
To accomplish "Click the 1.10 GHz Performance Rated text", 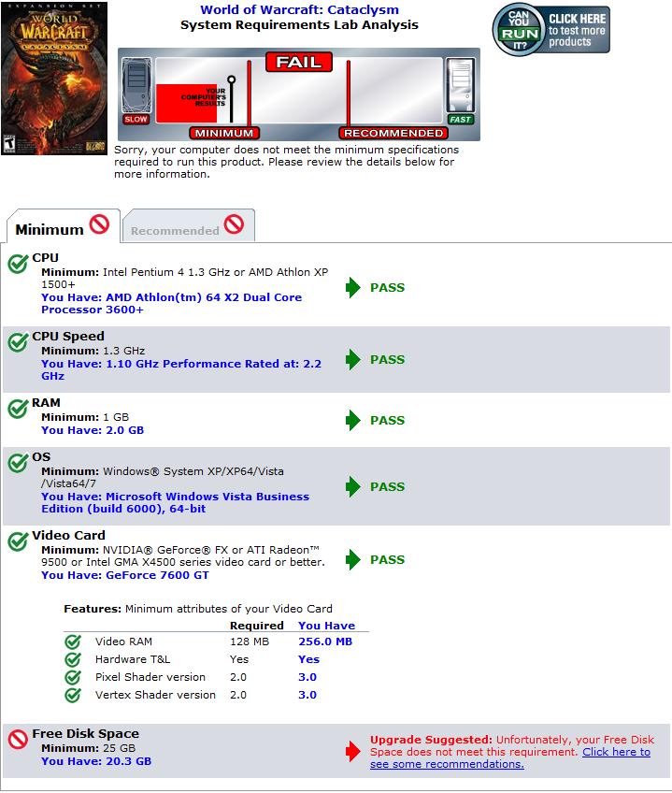I will pos(181,369).
